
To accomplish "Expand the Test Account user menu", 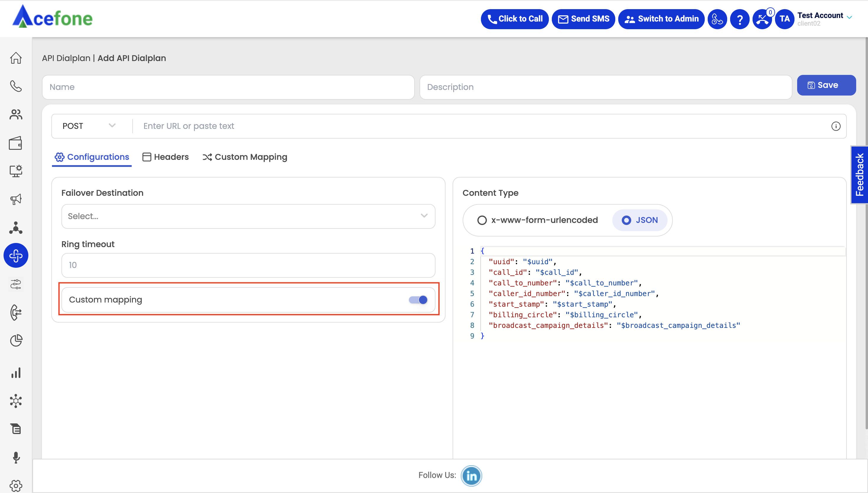I will [824, 19].
